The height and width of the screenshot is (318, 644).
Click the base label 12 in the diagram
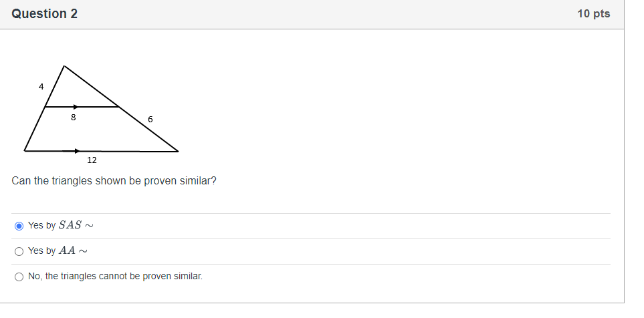92,160
